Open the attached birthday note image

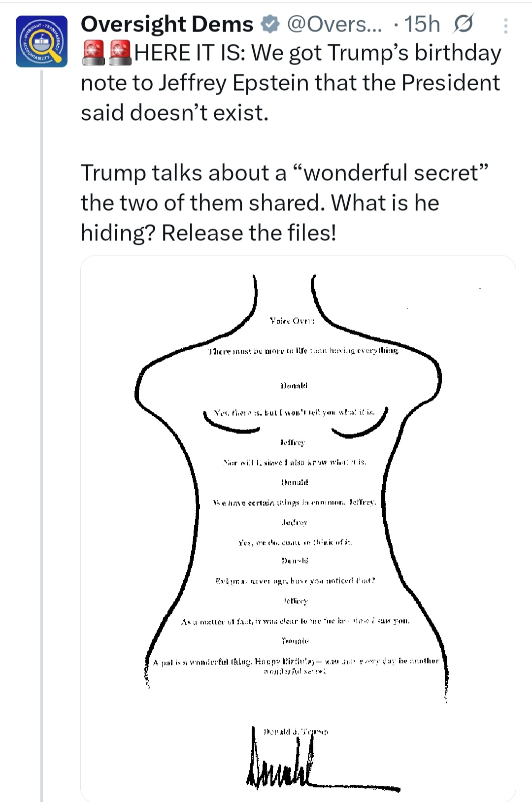(298, 527)
